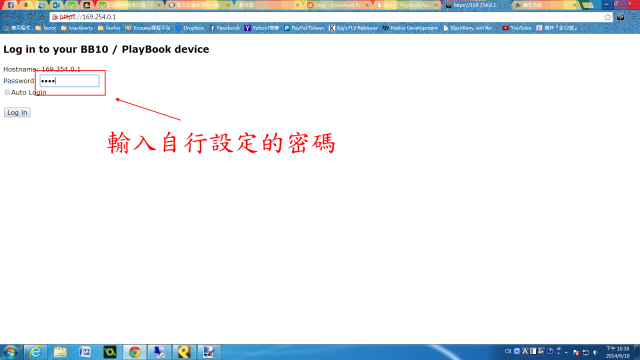Switch to the Snap - Download tab
640x360 pixels.
[338, 5]
